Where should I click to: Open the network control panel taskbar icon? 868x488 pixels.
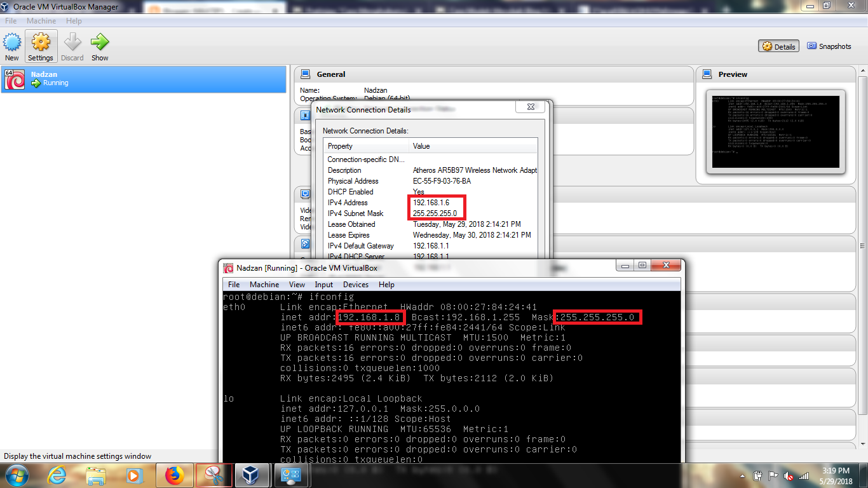click(290, 475)
